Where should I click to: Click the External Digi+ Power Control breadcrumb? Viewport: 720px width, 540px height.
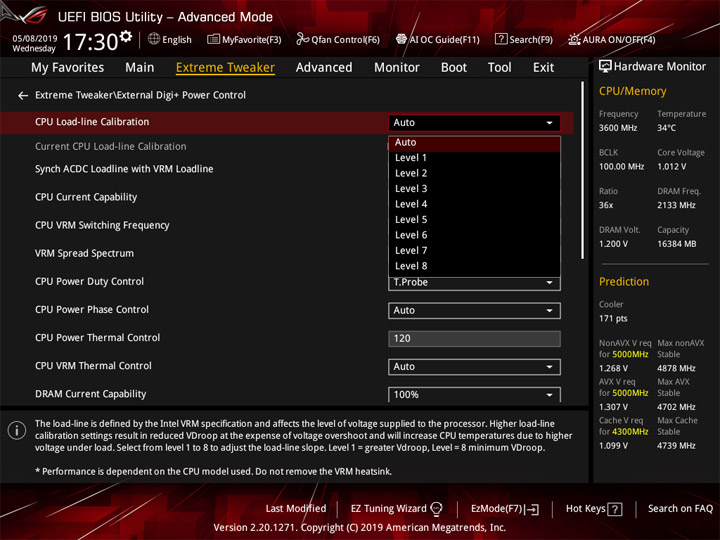(181, 95)
